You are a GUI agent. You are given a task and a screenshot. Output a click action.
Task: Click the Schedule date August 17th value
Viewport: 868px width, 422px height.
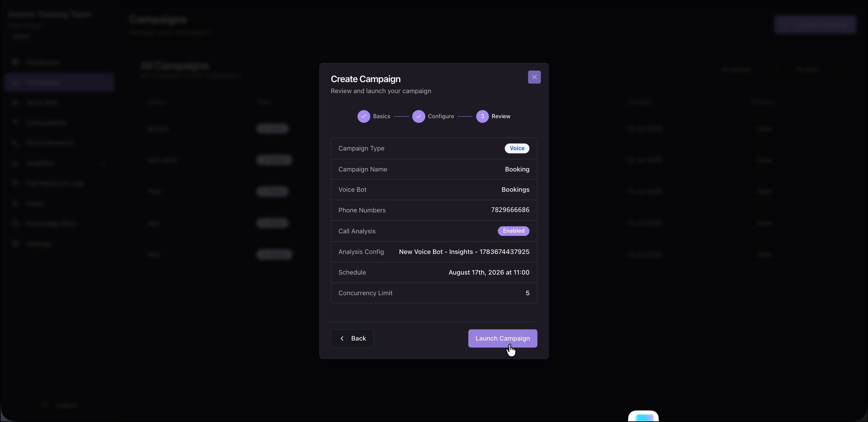point(489,272)
